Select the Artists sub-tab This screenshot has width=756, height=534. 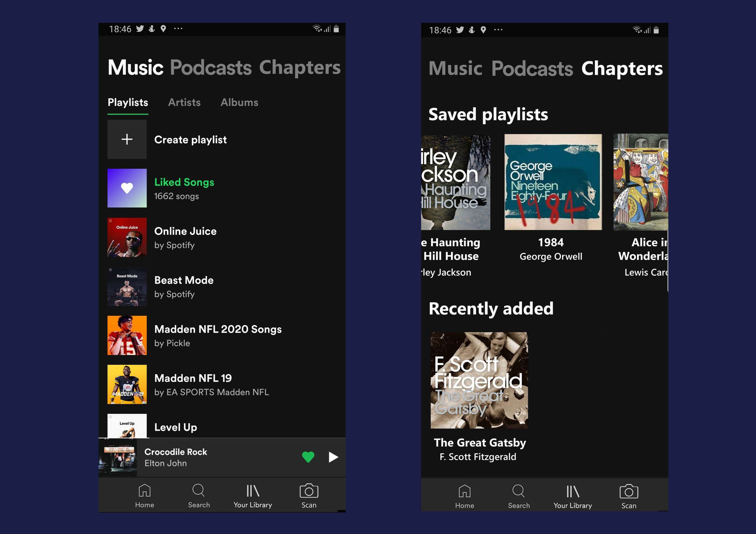(184, 103)
